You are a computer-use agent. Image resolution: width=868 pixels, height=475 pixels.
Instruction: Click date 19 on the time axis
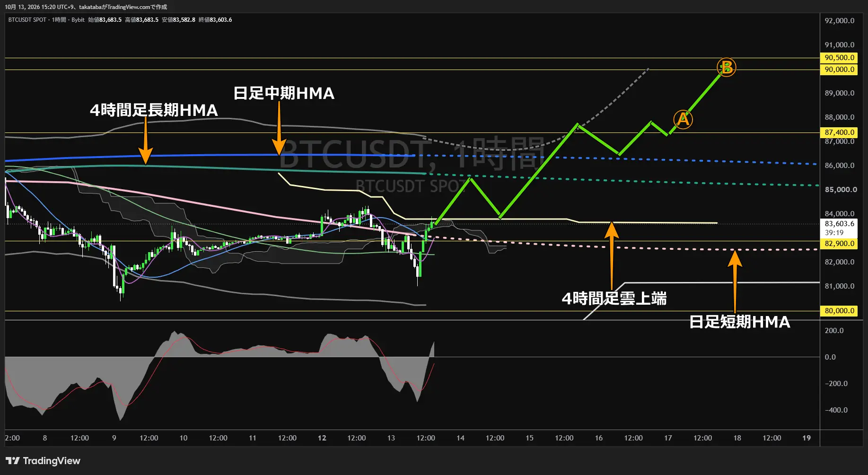[807, 438]
